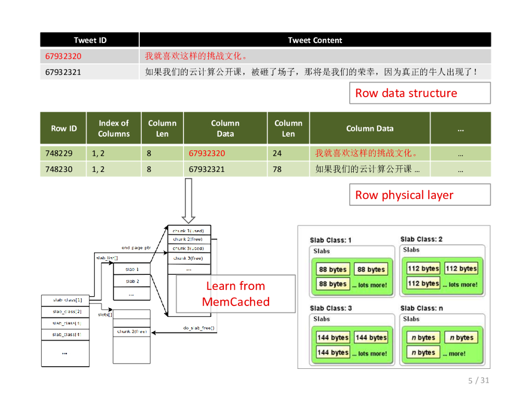Click the 'Index of Columns' header

[114, 128]
